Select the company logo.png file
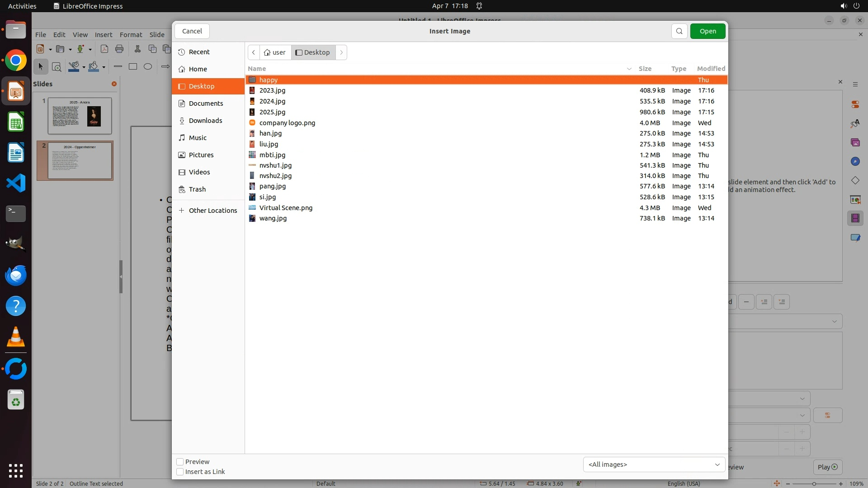This screenshot has height=488, width=868. pos(287,123)
